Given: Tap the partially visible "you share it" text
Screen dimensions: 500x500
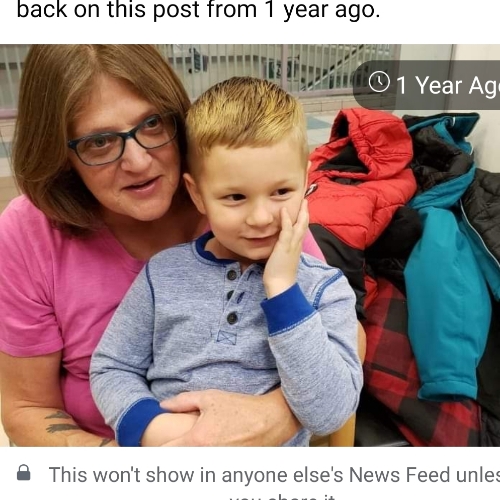Looking at the screenshot, I should [282, 497].
